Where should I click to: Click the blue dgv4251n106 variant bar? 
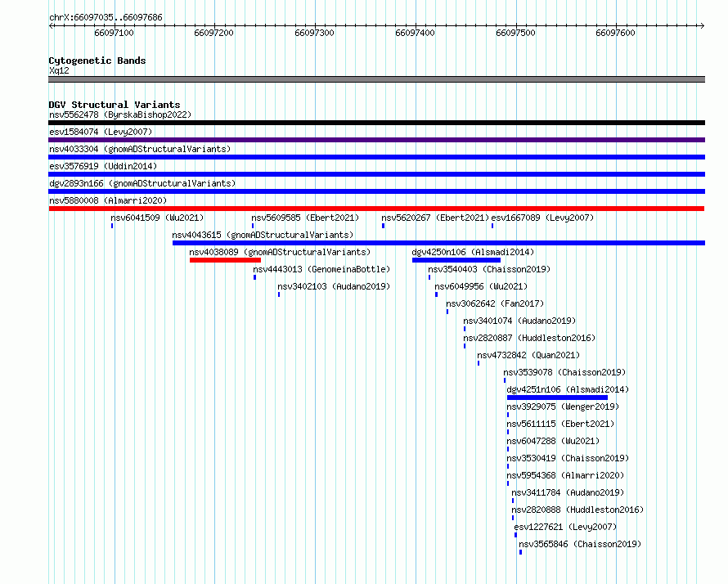click(x=557, y=398)
